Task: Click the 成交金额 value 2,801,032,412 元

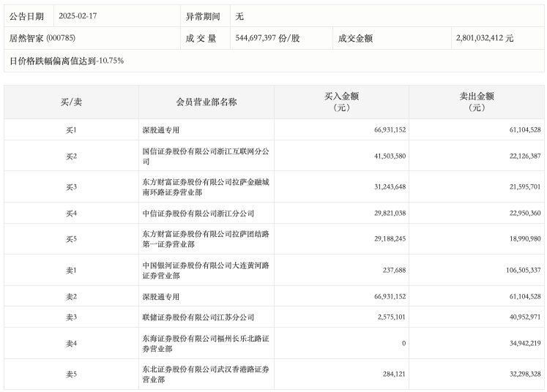Action: pos(484,38)
